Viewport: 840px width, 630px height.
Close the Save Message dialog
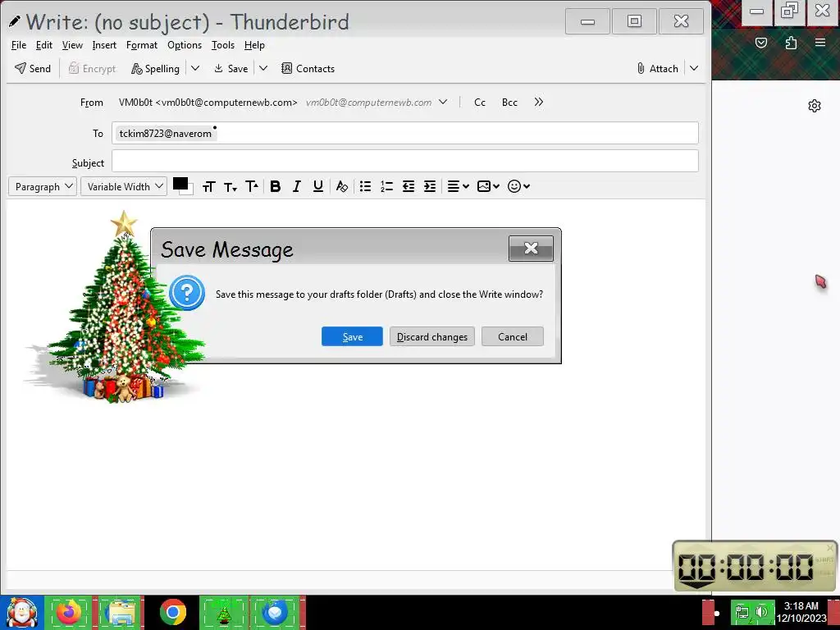531,249
